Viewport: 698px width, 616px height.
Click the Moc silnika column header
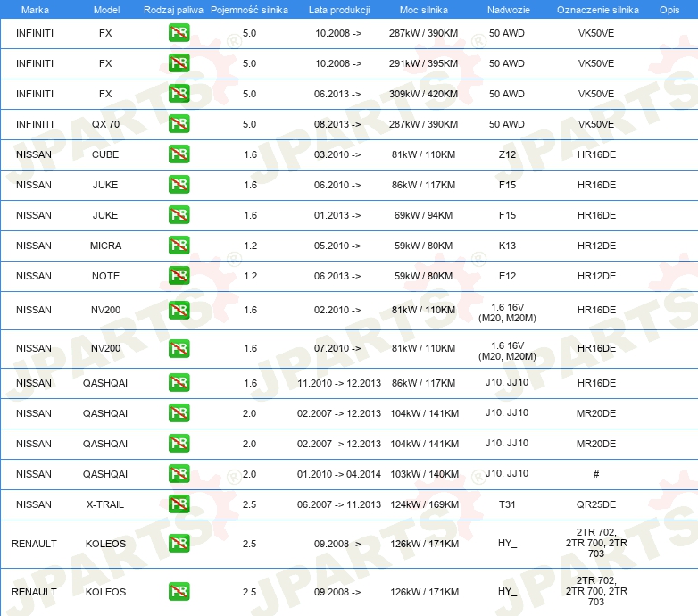(x=424, y=10)
